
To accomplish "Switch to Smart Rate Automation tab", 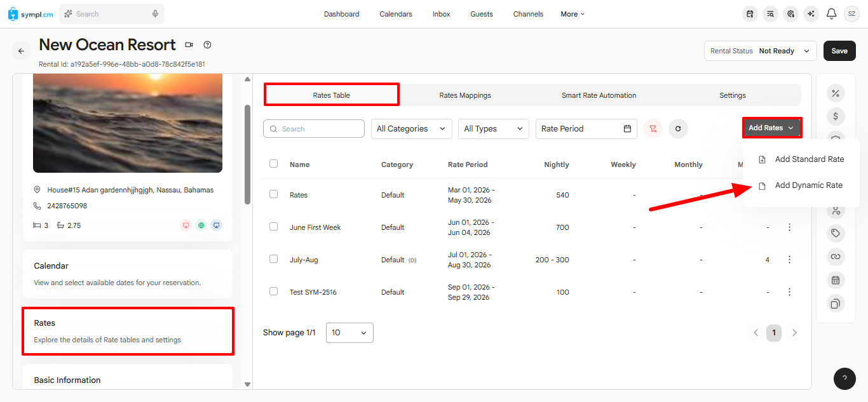I will click(599, 95).
